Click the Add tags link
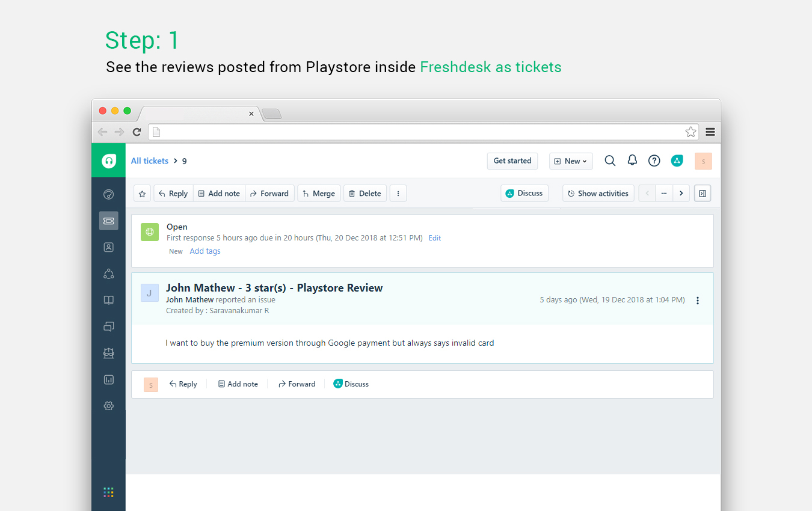 205,251
